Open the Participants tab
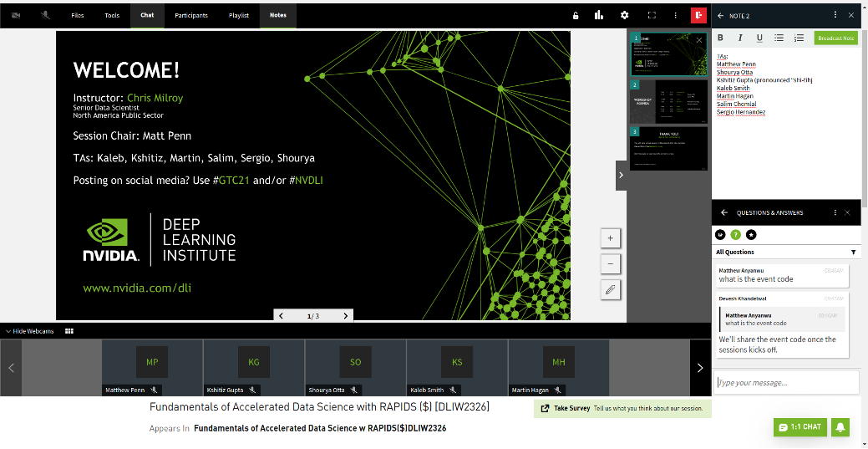Screen dimensions: 868x449 point(191,16)
